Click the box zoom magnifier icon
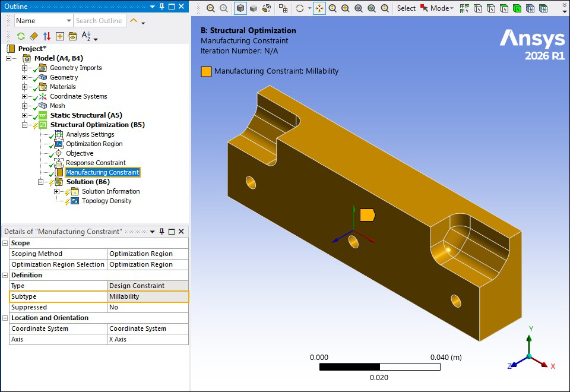Viewport: 570px width, 392px height. [x=359, y=8]
